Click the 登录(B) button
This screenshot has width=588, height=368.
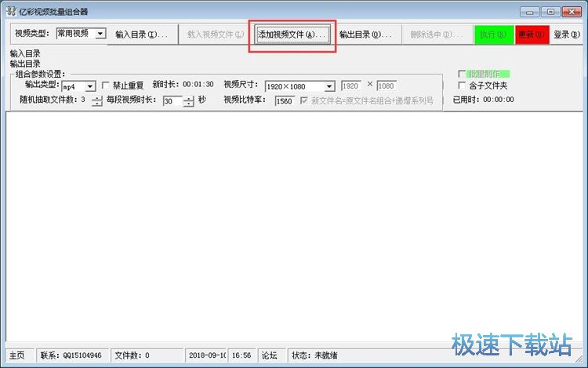click(x=567, y=35)
